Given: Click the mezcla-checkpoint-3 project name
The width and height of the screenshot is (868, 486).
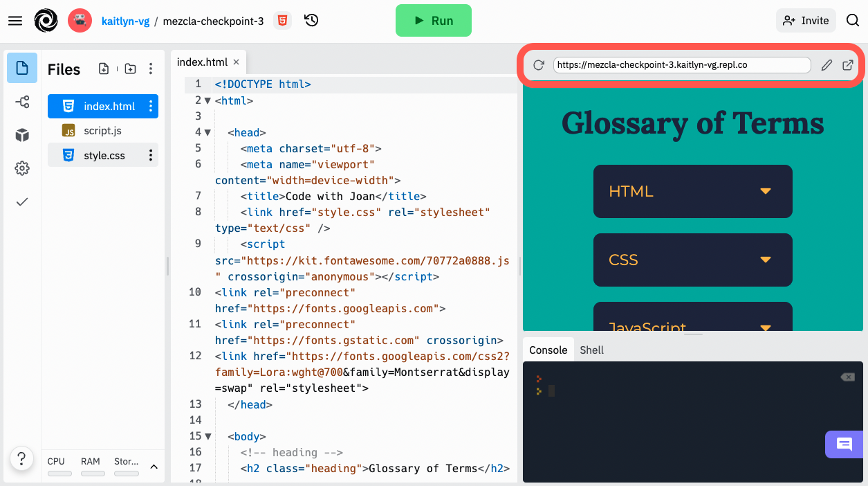Looking at the screenshot, I should point(213,21).
